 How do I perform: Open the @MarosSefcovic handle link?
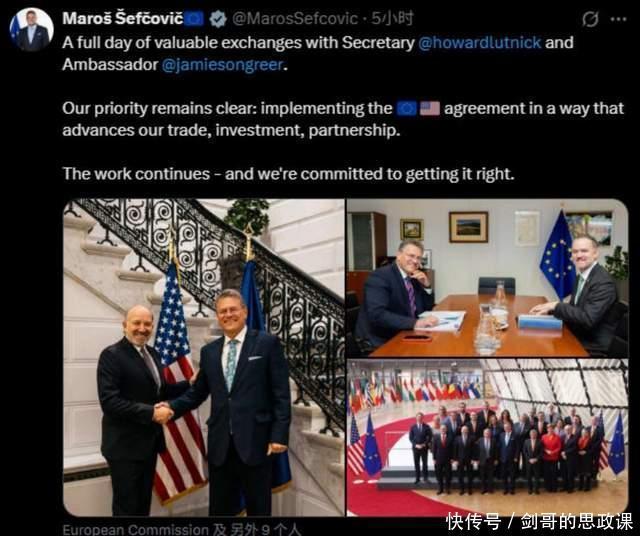295,19
